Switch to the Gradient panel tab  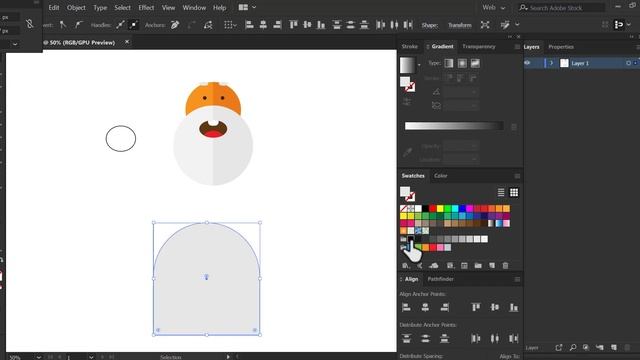pyautogui.click(x=442, y=47)
